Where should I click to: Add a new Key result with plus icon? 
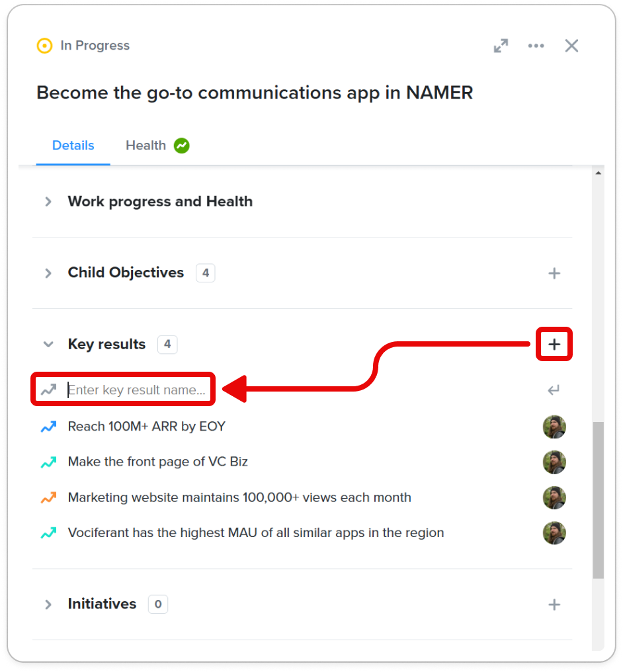click(554, 344)
